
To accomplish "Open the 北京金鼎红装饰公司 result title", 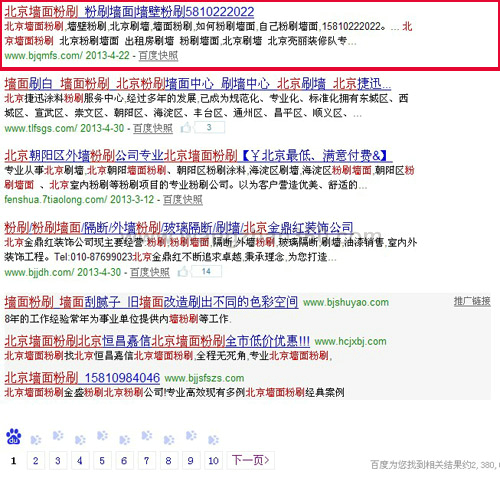I will point(179,228).
